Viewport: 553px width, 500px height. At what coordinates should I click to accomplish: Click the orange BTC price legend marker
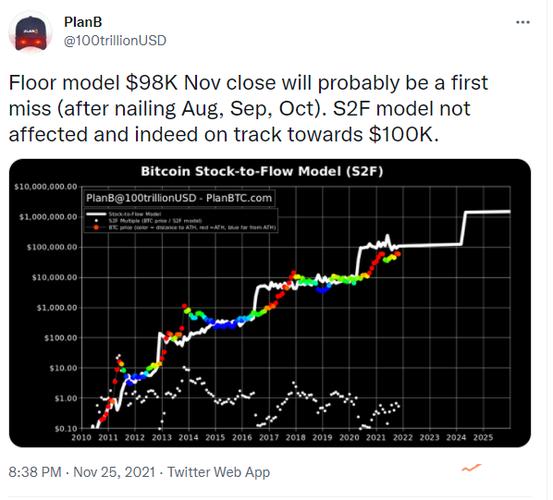(x=96, y=227)
